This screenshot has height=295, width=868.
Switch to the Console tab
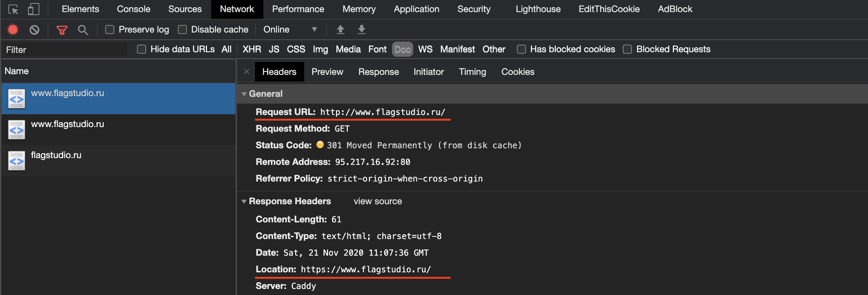[134, 9]
